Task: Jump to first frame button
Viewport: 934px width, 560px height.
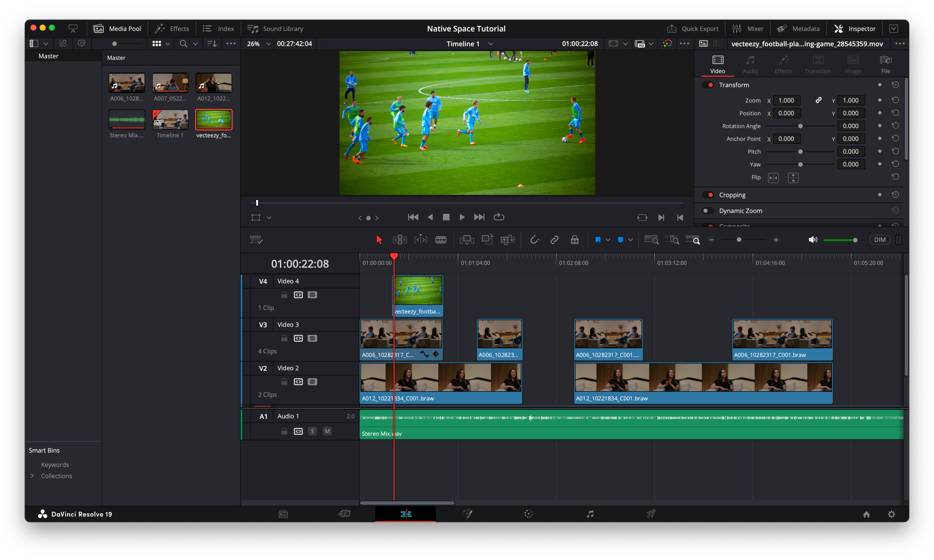Action: pyautogui.click(x=413, y=217)
